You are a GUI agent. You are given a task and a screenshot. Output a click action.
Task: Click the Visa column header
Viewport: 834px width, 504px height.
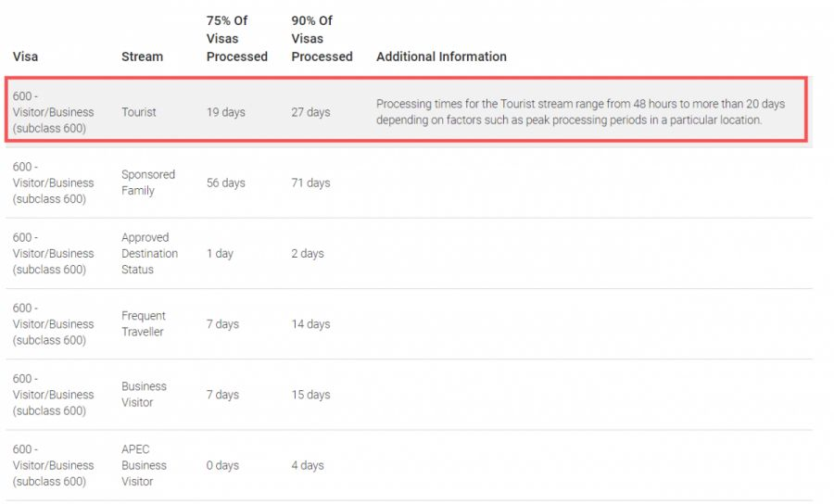coord(25,57)
